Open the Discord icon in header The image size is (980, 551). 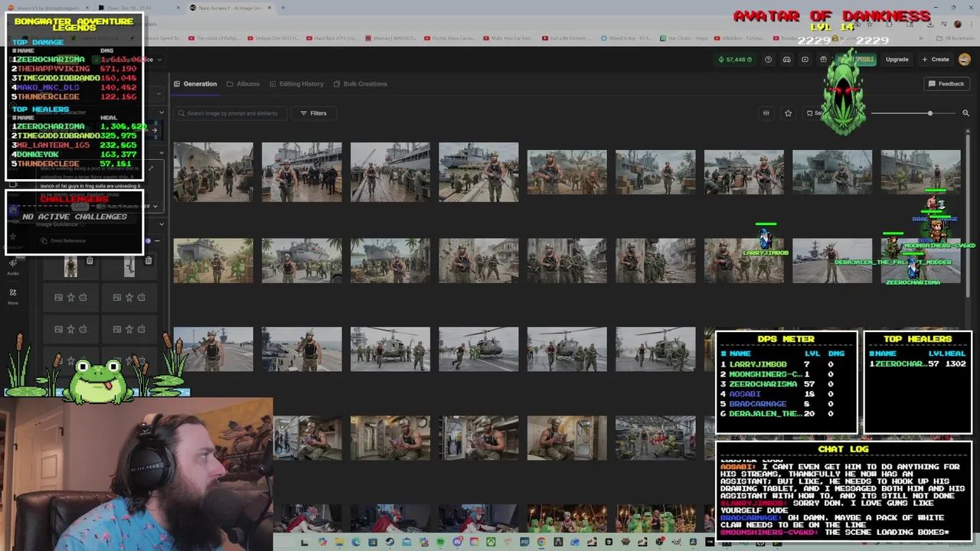[787, 59]
